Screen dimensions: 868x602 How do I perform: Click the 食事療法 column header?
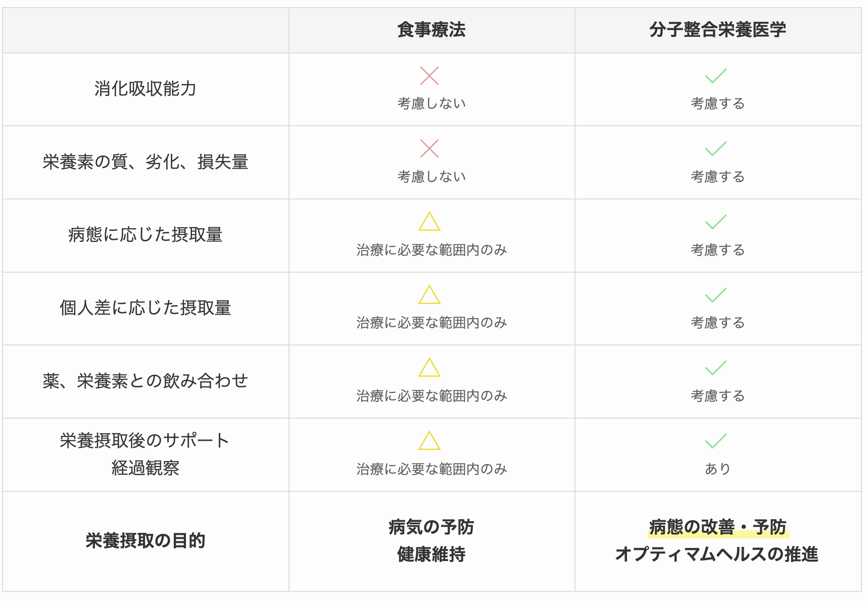point(431,30)
